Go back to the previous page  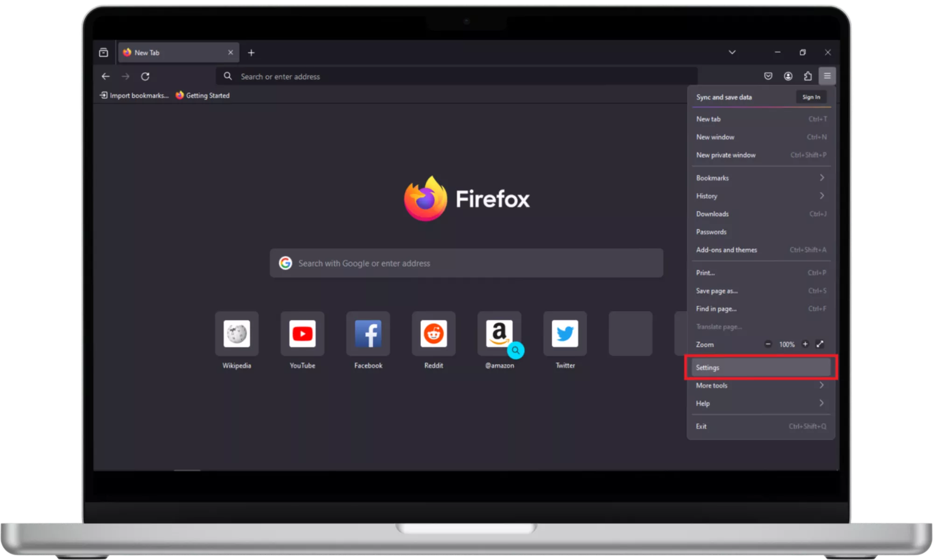pyautogui.click(x=106, y=77)
